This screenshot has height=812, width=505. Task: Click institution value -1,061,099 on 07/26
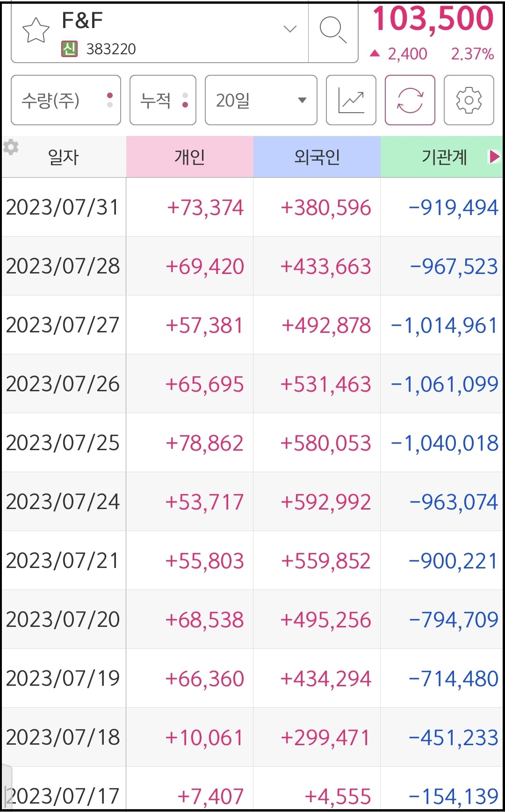tap(444, 384)
